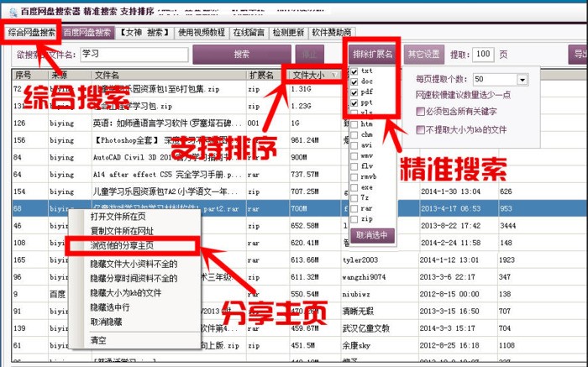Image resolution: width=588 pixels, height=367 pixels.
Task: Click the purple 搜索 button
Action: (242, 55)
